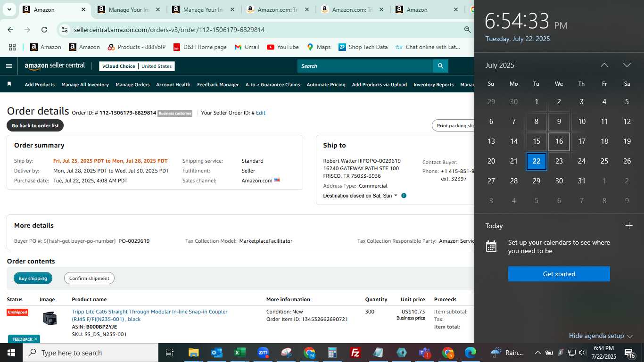Screen dimensions: 644x362
Task: Open Automate Pricing in navigation bar
Action: pyautogui.click(x=326, y=85)
